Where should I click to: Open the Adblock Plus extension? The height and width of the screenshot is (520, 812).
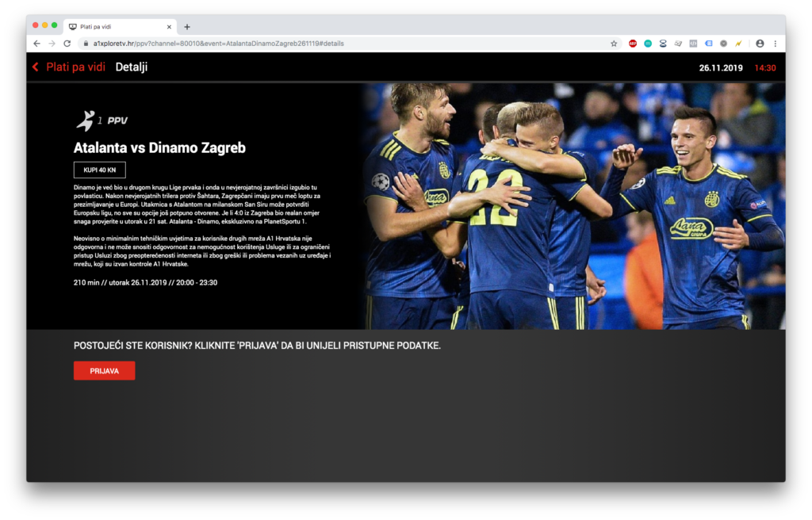click(633, 44)
